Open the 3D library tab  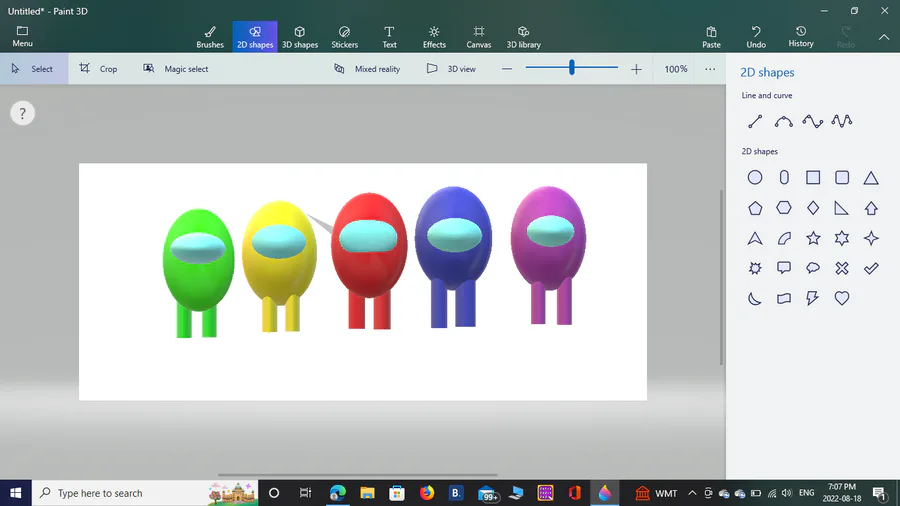523,37
